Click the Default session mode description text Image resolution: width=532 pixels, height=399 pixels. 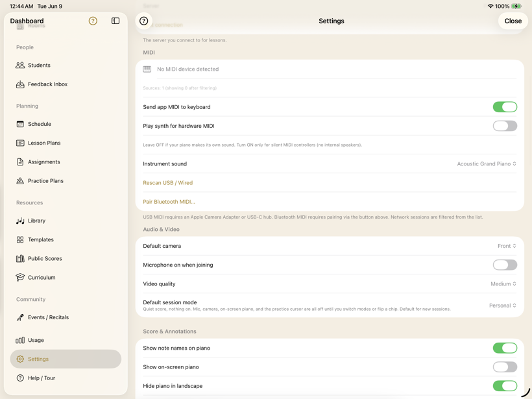pos(296,309)
